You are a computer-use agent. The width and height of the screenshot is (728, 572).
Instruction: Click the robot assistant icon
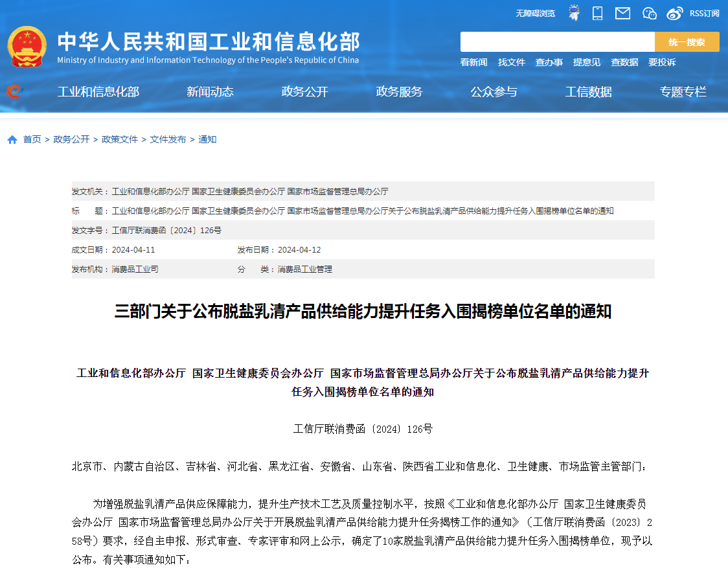tap(574, 13)
